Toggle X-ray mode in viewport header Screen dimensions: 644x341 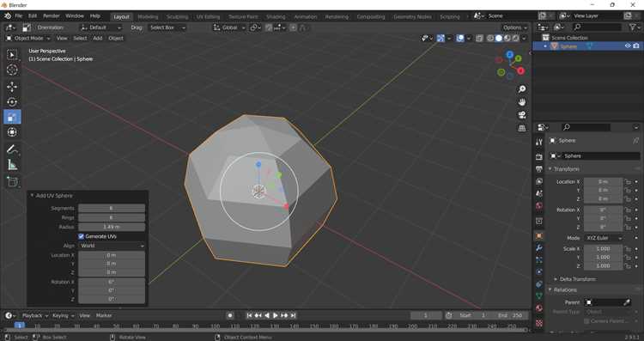479,38
